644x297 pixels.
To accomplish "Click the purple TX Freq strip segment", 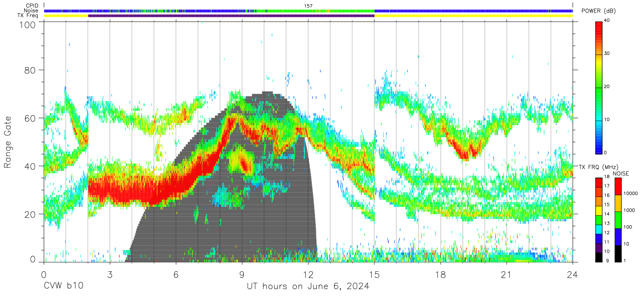I will click(231, 16).
